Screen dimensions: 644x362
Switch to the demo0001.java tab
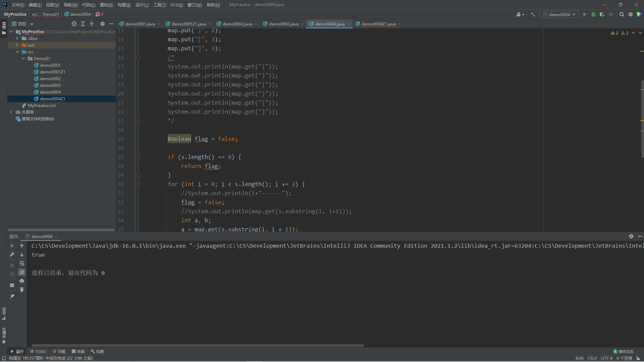140,24
